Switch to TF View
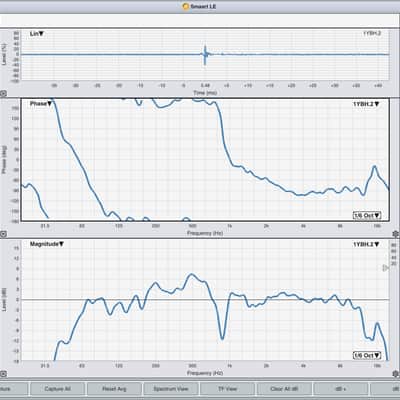This screenshot has width=400, height=400. (x=227, y=389)
